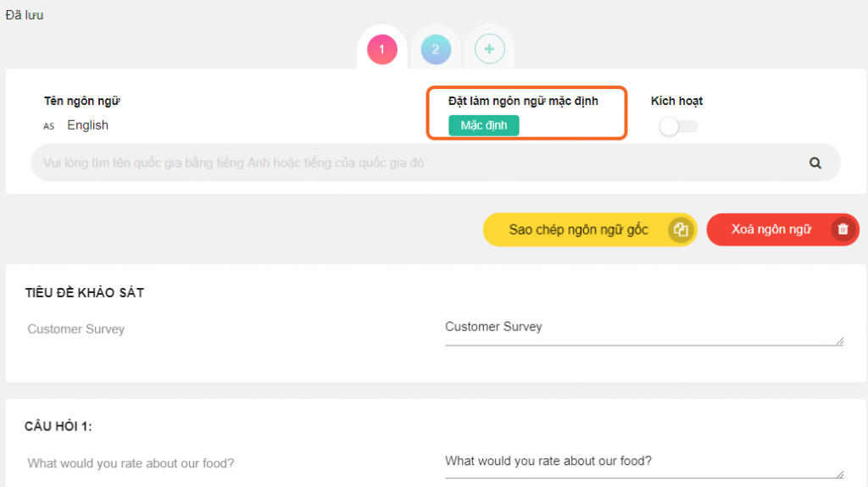Screen dimensions: 868x487
Task: Click the question 1 textarea resize handle
Action: tap(840, 474)
